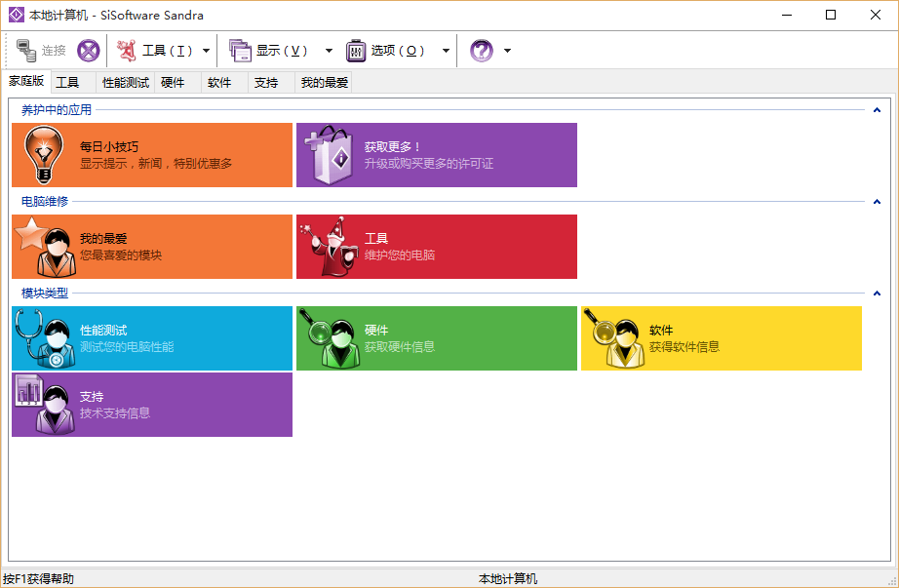Click the 您最喜爱的模块 description
This screenshot has height=588, width=899.
coord(121,255)
